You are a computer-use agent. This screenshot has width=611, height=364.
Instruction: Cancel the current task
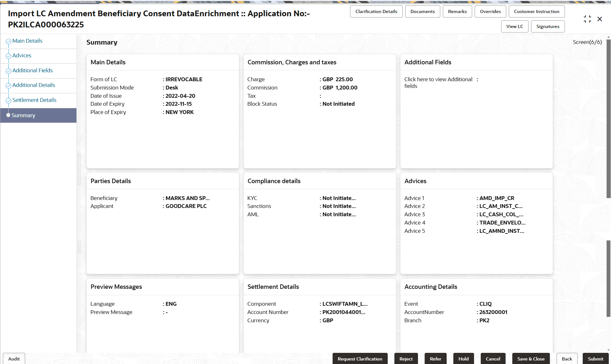tap(493, 359)
